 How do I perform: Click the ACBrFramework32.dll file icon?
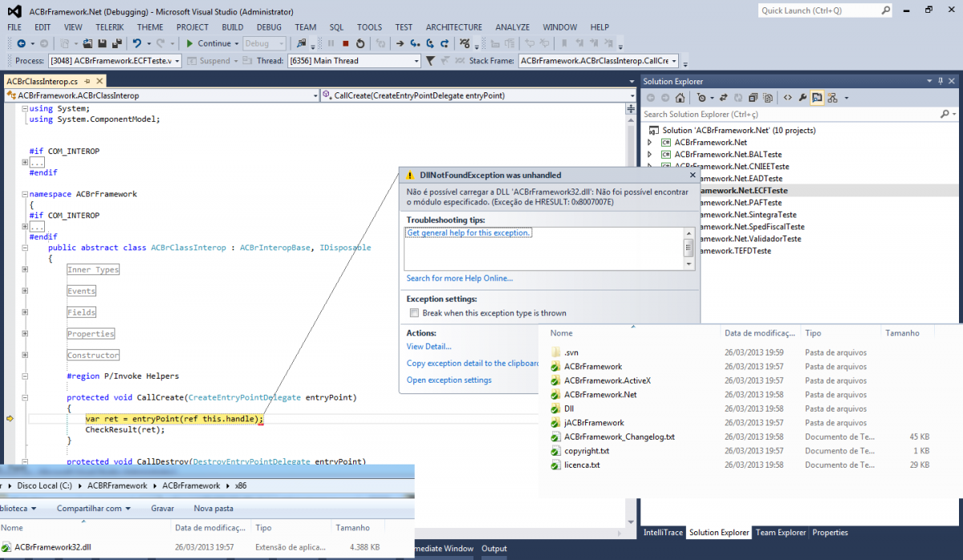click(x=6, y=547)
